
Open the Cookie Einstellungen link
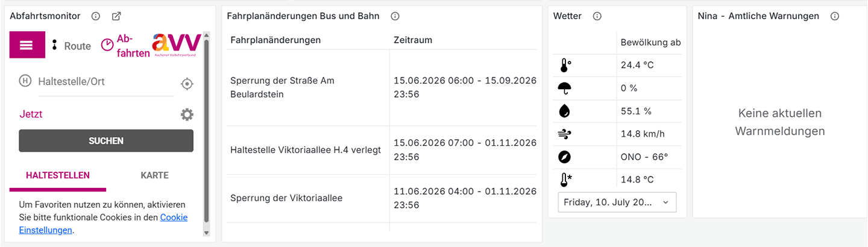(103, 224)
